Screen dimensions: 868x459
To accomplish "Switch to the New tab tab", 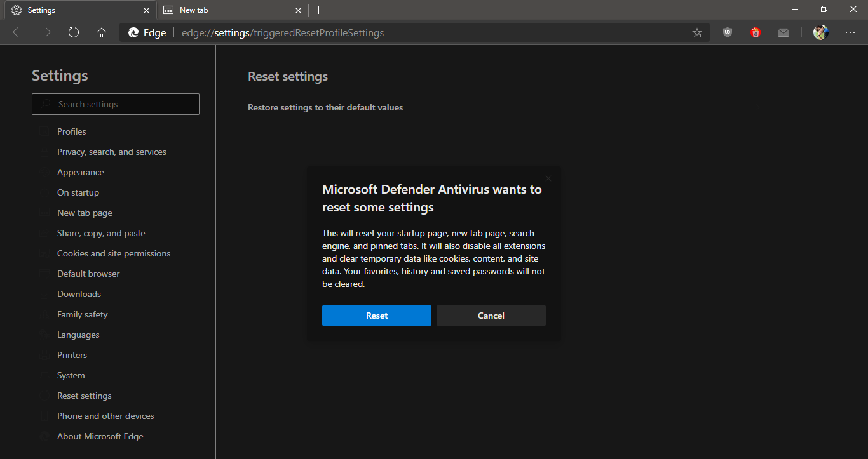I will point(222,10).
